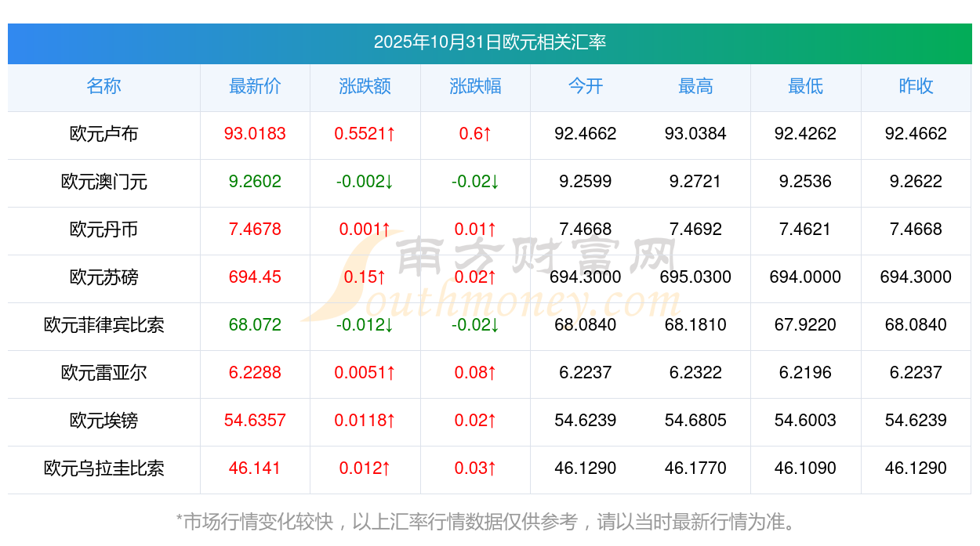Image resolution: width=980 pixels, height=546 pixels.
Task: Click change amount -0.012↓
Action: click(x=365, y=325)
